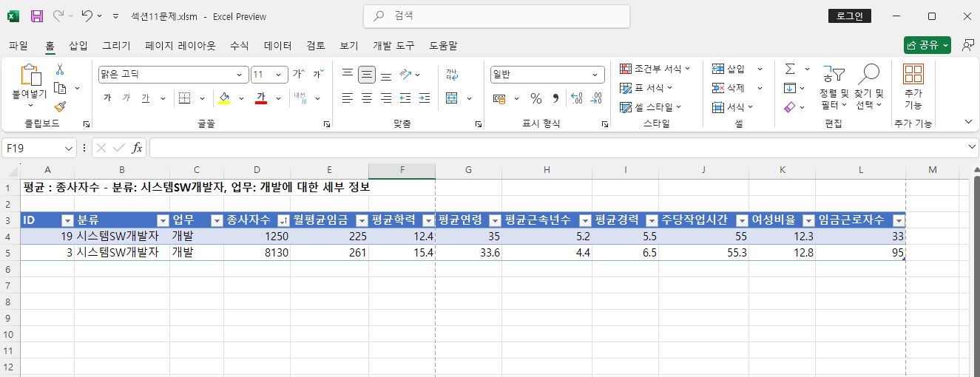Open the 삽입 ribbon tab
980x377 pixels.
(x=78, y=46)
